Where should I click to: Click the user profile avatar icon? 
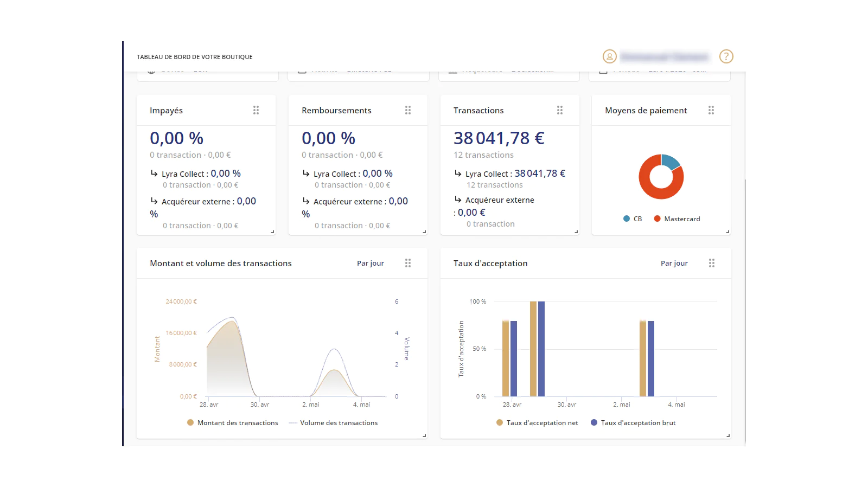[x=609, y=56]
